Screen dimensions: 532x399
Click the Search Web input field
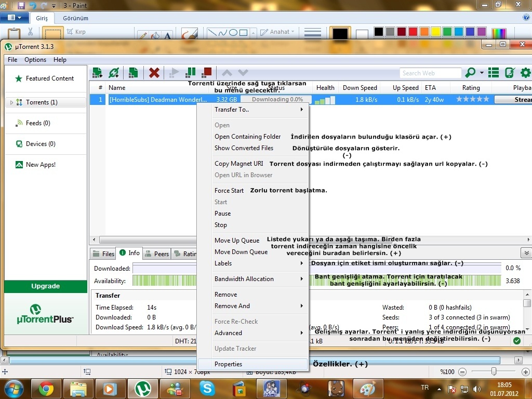pos(430,73)
